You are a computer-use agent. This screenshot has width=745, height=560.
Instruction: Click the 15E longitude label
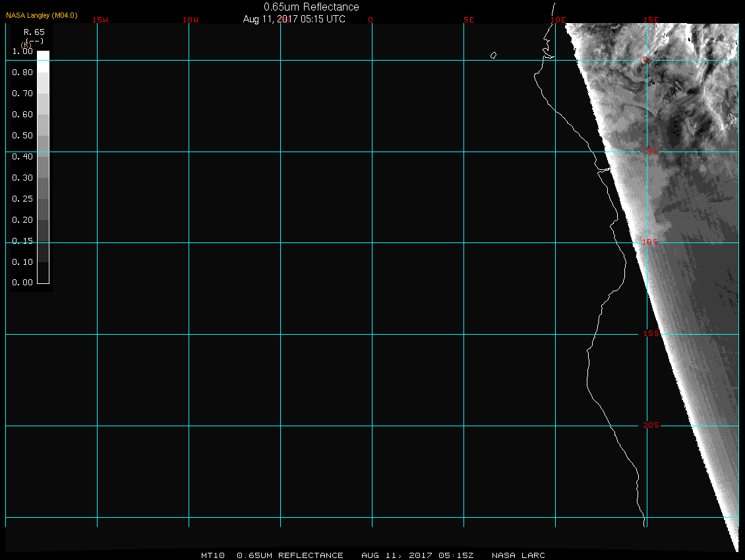tap(652, 20)
